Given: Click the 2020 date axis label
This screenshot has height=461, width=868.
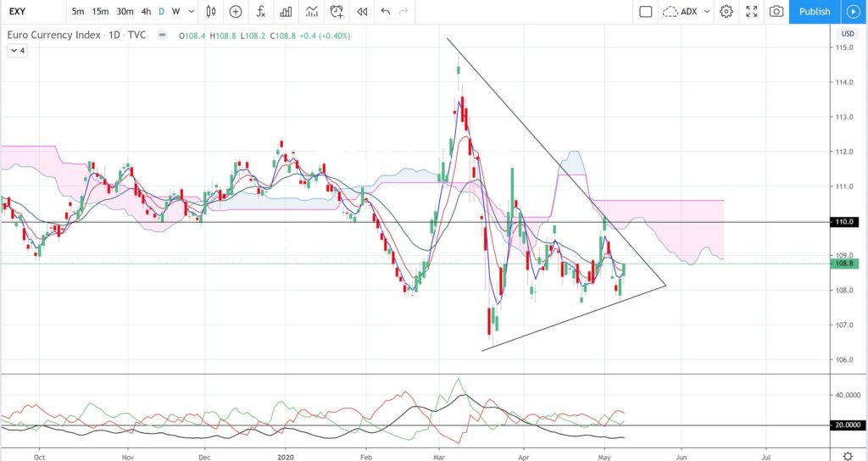Looking at the screenshot, I should tap(285, 457).
